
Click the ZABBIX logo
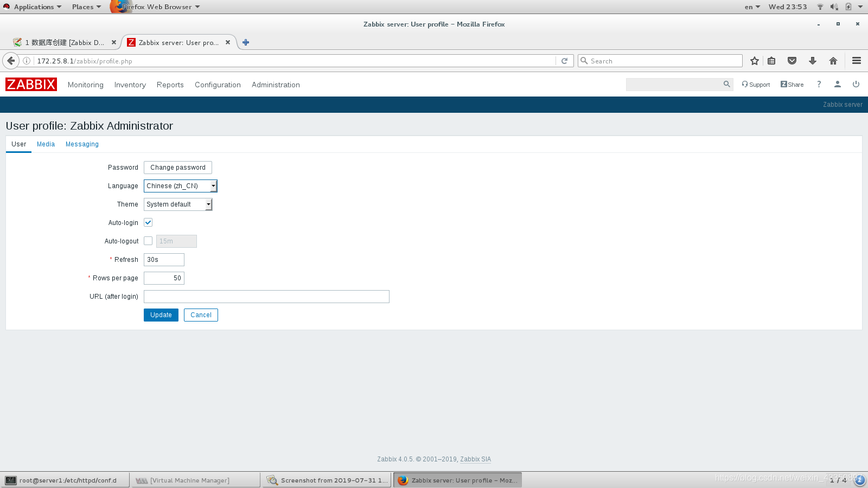(31, 85)
